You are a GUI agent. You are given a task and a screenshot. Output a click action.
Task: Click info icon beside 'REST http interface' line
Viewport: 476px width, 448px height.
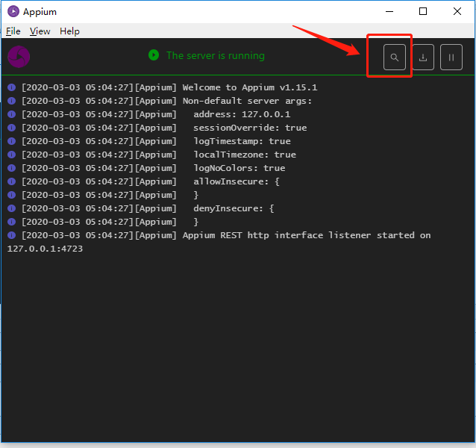11,235
